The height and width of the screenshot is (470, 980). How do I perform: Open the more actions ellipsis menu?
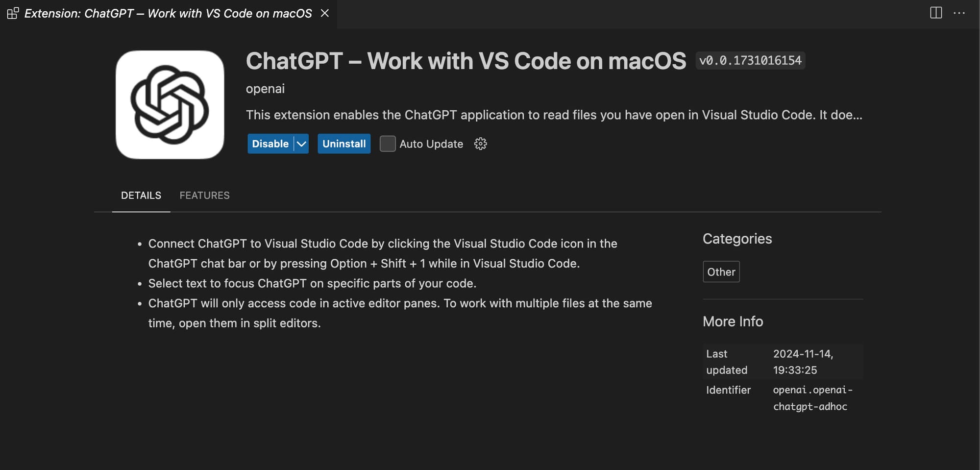tap(959, 13)
